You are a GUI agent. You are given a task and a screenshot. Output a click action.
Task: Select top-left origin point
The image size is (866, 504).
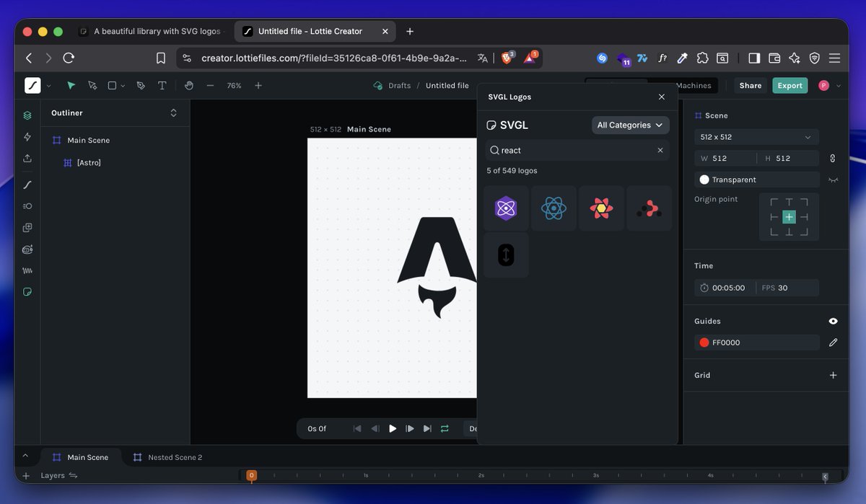click(x=774, y=203)
